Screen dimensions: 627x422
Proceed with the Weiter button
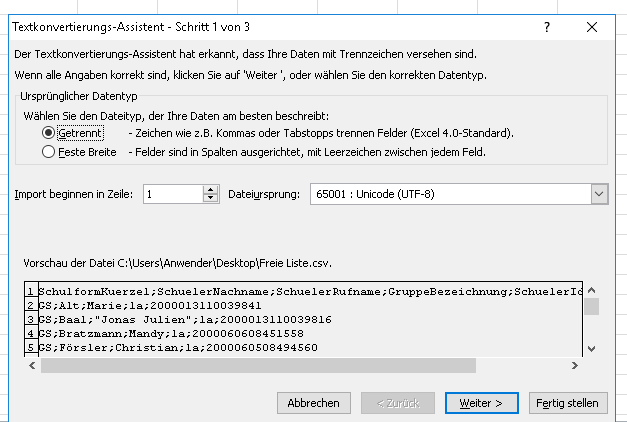pyautogui.click(x=480, y=402)
